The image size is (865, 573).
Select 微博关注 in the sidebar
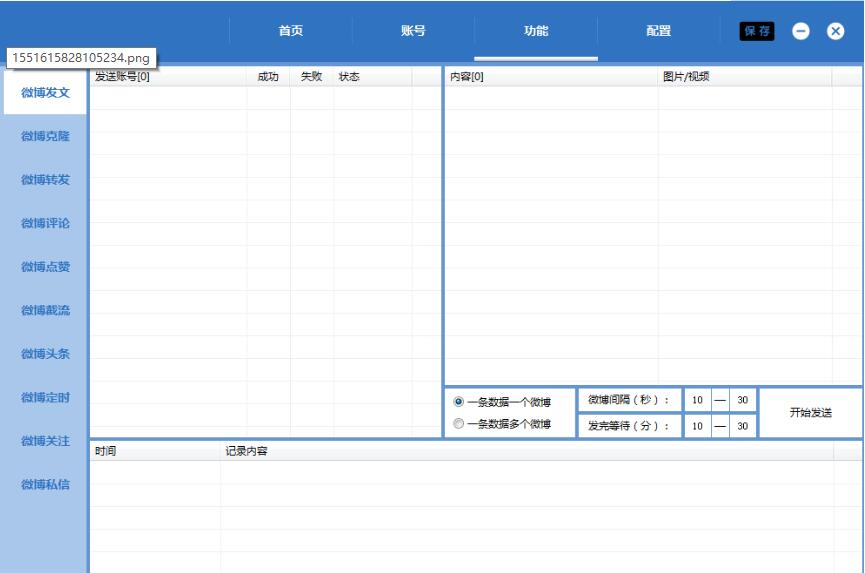pos(45,441)
